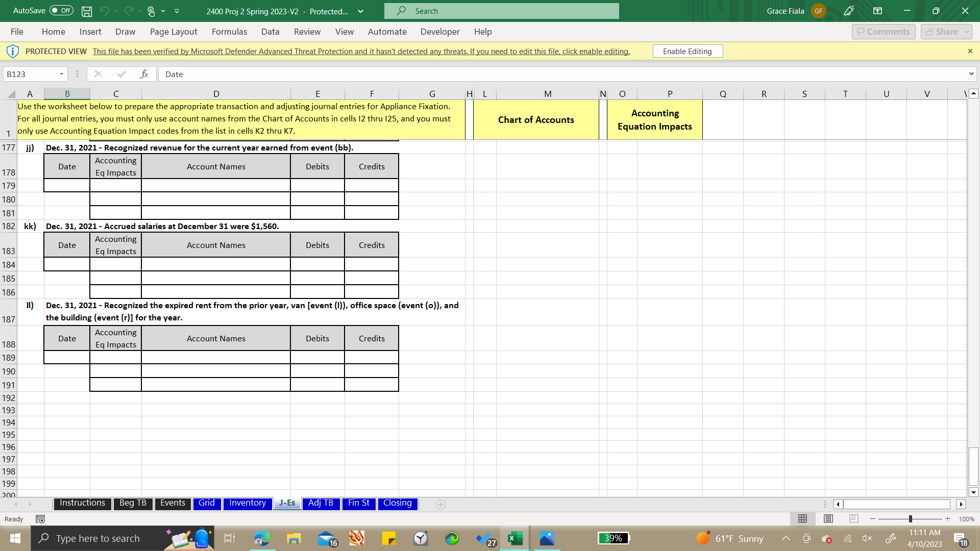Expand the formula bar
The width and height of the screenshot is (980, 551).
pos(971,74)
